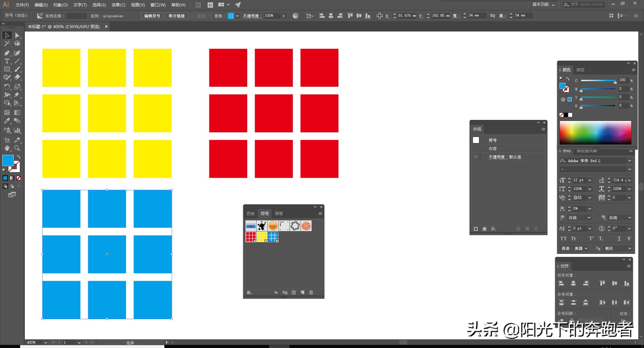The image size is (644, 348).
Task: Open the 效果(C) menu
Action: pos(118,5)
